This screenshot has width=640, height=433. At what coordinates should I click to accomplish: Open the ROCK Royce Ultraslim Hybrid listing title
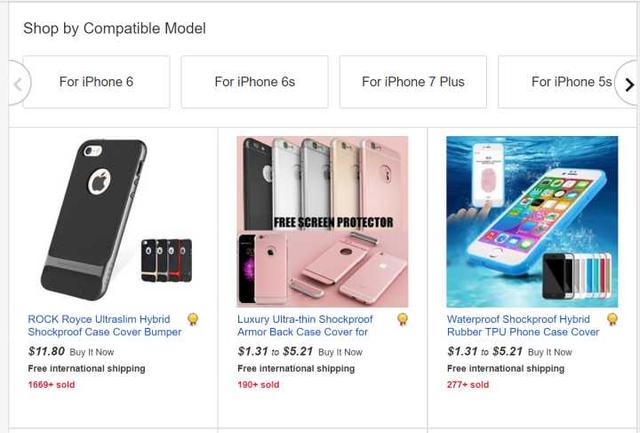tap(105, 325)
